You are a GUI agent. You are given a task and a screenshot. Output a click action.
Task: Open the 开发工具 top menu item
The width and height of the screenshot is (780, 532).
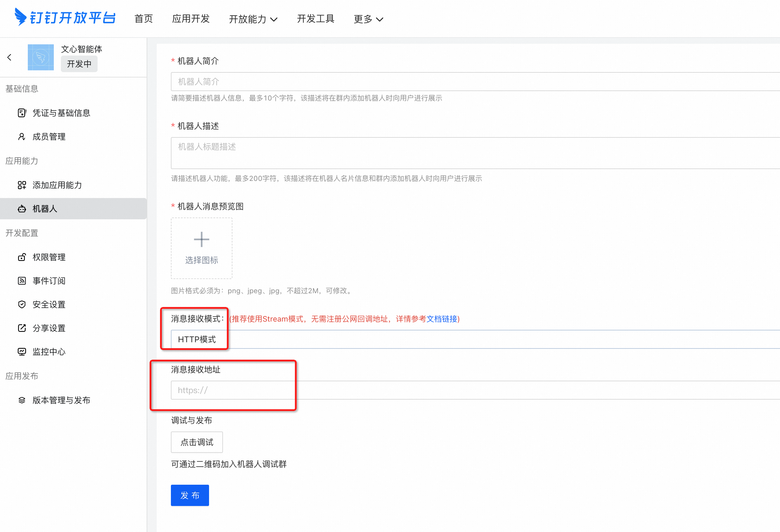pyautogui.click(x=315, y=19)
